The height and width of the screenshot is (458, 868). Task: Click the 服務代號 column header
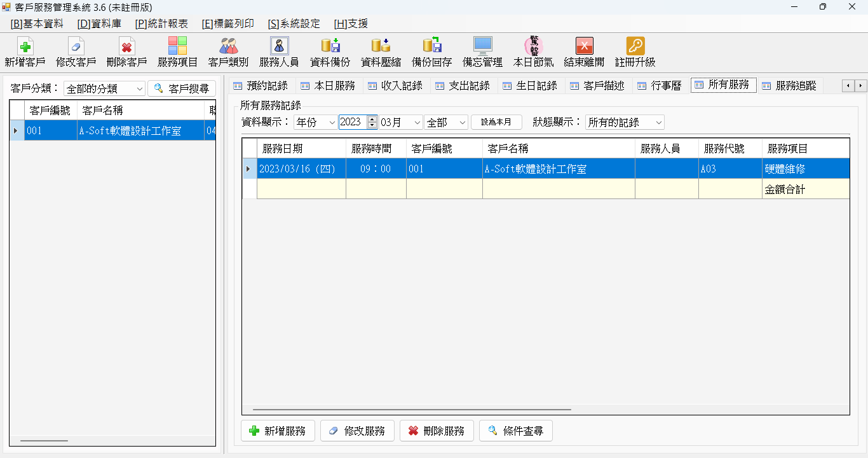tap(730, 149)
